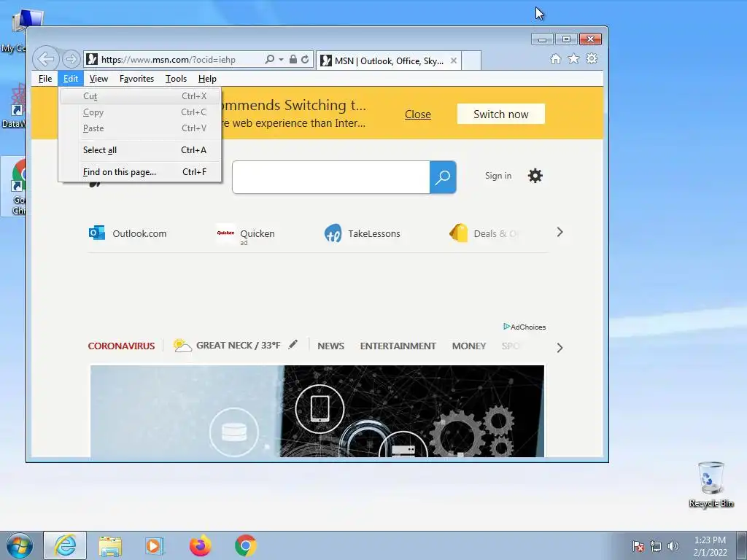The width and height of the screenshot is (747, 560).
Task: Click the AdChoices link
Action: [525, 327]
